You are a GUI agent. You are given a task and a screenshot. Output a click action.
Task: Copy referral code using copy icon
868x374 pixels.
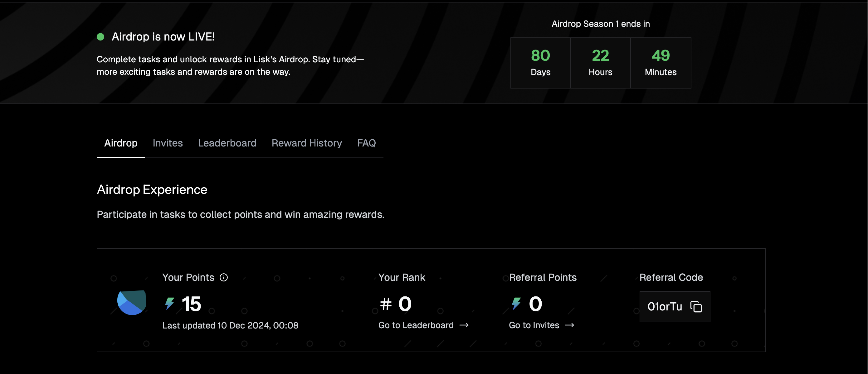(x=696, y=307)
